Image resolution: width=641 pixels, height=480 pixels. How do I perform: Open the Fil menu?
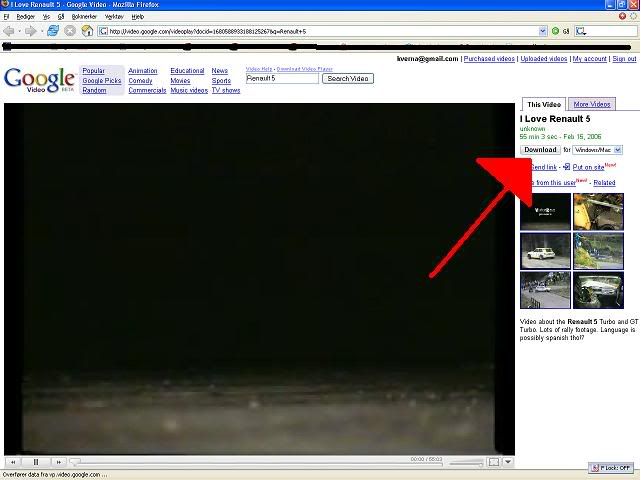(x=6, y=17)
